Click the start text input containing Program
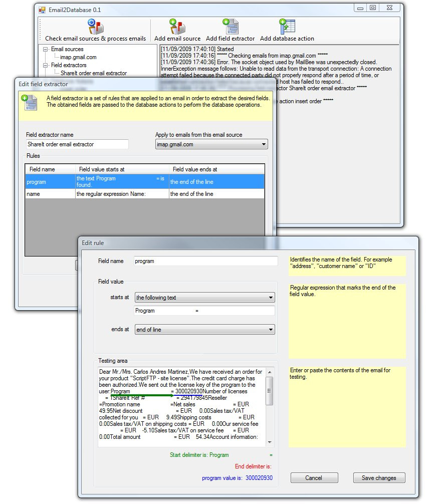448x504 pixels. 204,311
